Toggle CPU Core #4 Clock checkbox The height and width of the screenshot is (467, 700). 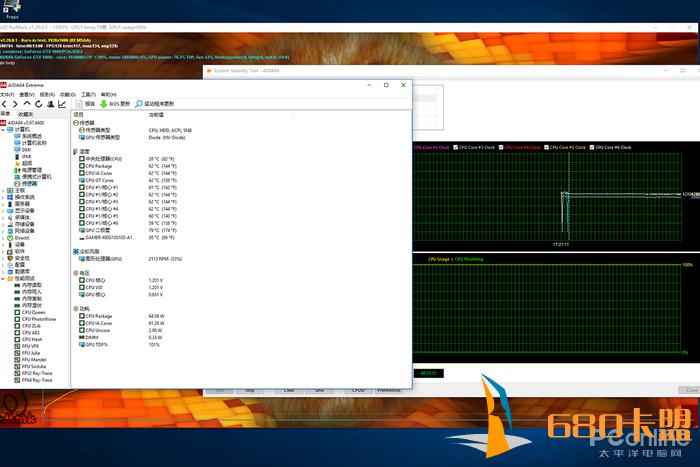click(x=501, y=147)
